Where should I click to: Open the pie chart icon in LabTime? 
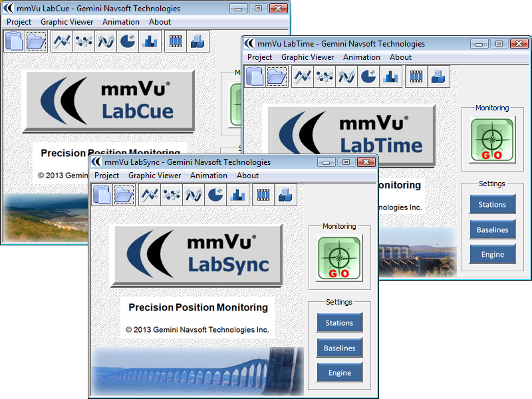click(x=368, y=76)
